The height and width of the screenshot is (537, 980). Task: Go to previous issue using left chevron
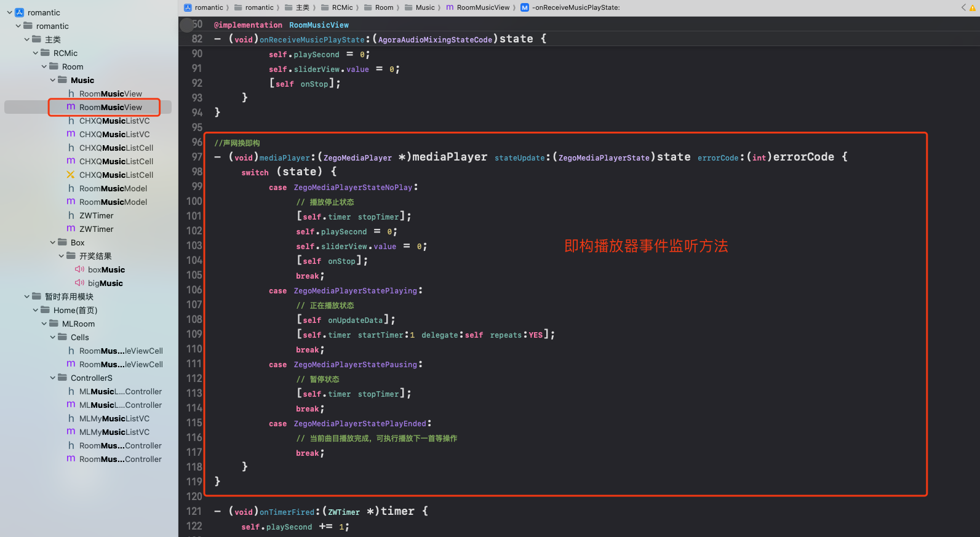click(963, 7)
